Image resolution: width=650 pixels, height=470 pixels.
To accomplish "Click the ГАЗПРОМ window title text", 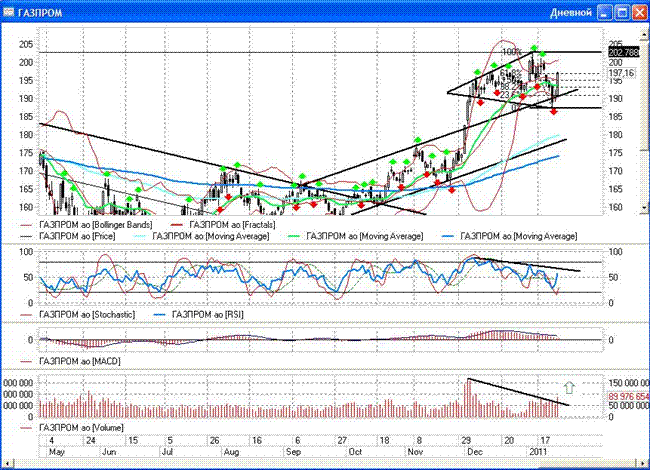I will (40, 13).
